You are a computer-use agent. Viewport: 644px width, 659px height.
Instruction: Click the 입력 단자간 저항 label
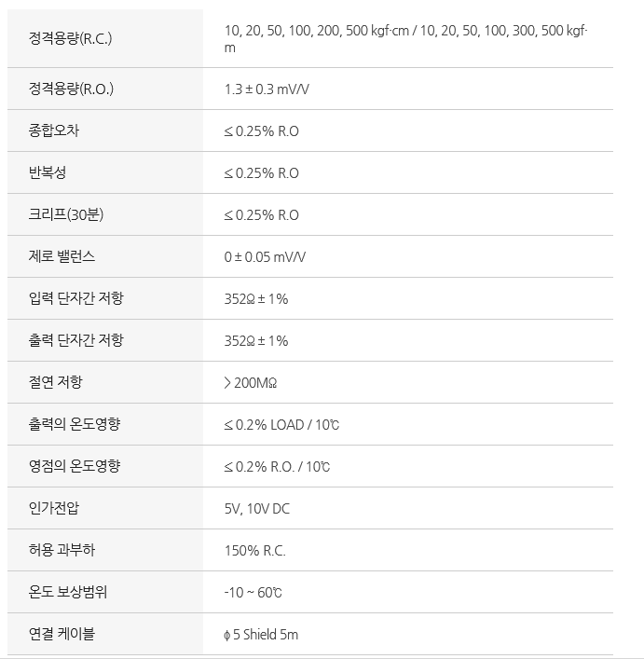click(x=76, y=298)
